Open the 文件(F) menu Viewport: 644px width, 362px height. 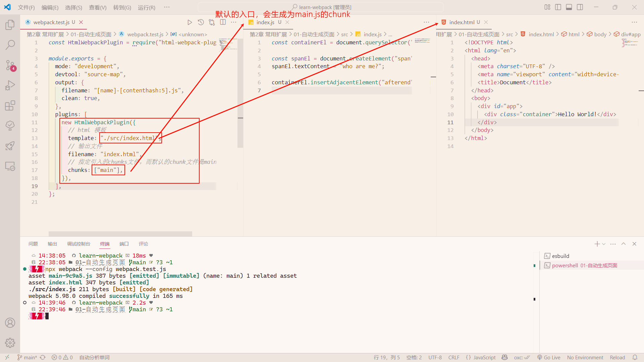[x=26, y=7]
